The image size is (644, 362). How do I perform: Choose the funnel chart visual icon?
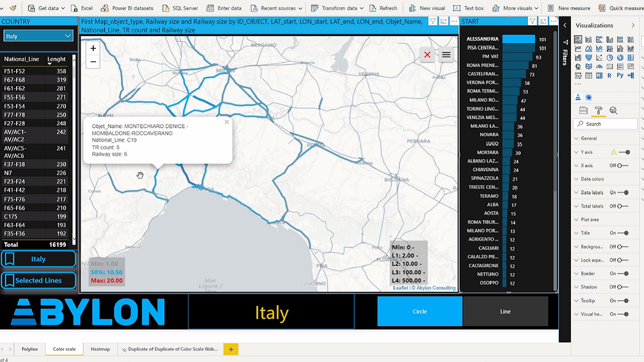click(x=589, y=58)
